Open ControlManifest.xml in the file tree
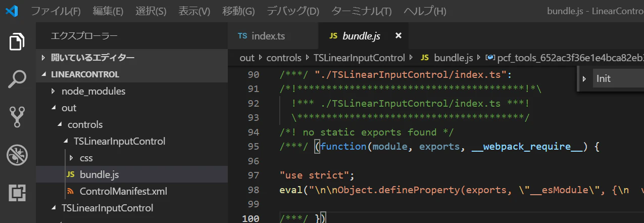This screenshot has width=644, height=223. (x=132, y=192)
